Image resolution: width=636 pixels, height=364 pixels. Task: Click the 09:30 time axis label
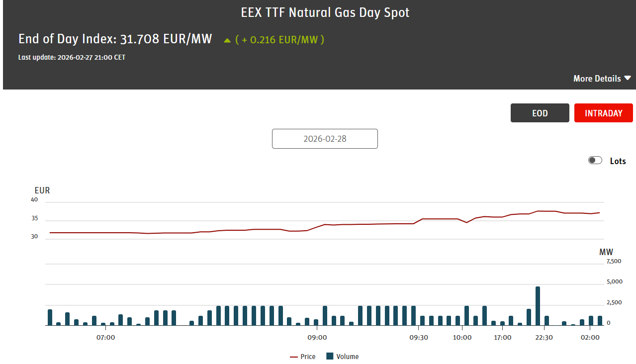click(419, 338)
